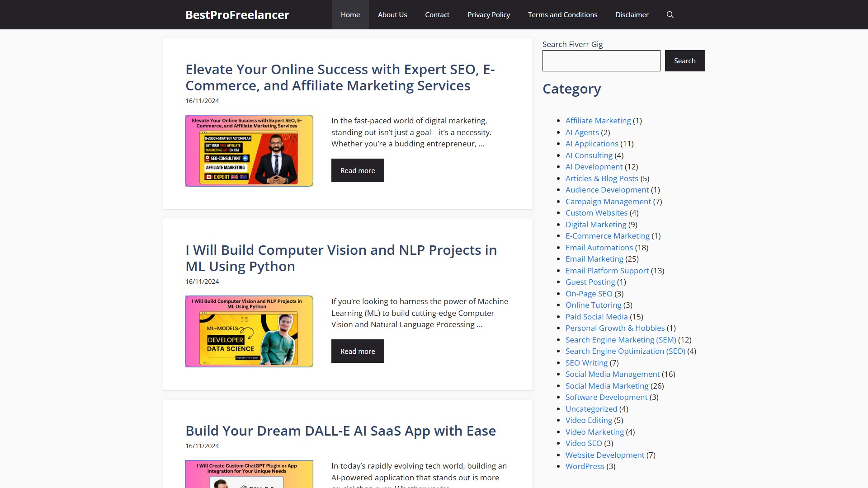
Task: Open the Video Marketing category
Action: (x=594, y=432)
